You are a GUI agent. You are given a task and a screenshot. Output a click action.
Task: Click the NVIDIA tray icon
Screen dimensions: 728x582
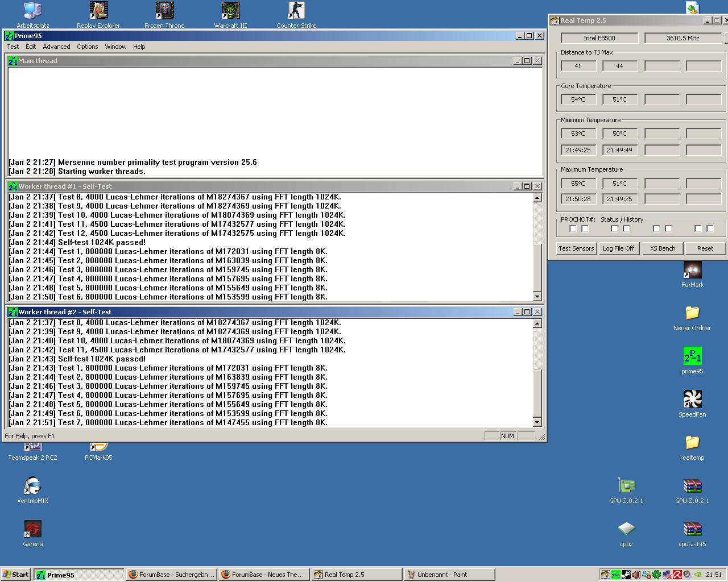[x=698, y=575]
